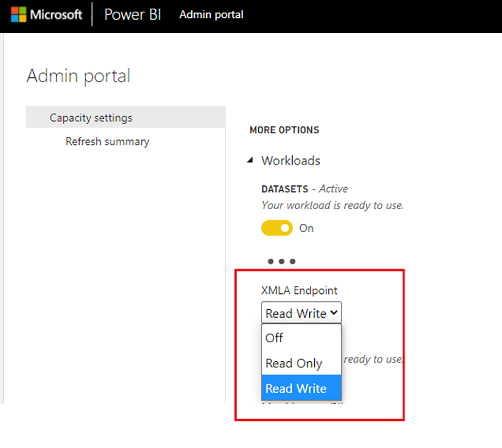The image size is (502, 448).
Task: Select highlighted Read Write list option
Action: click(301, 388)
